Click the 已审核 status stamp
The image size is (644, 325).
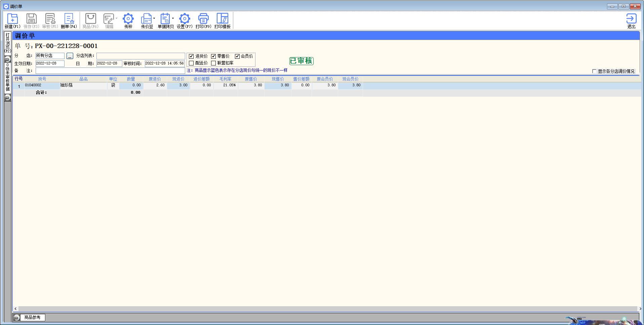[301, 61]
